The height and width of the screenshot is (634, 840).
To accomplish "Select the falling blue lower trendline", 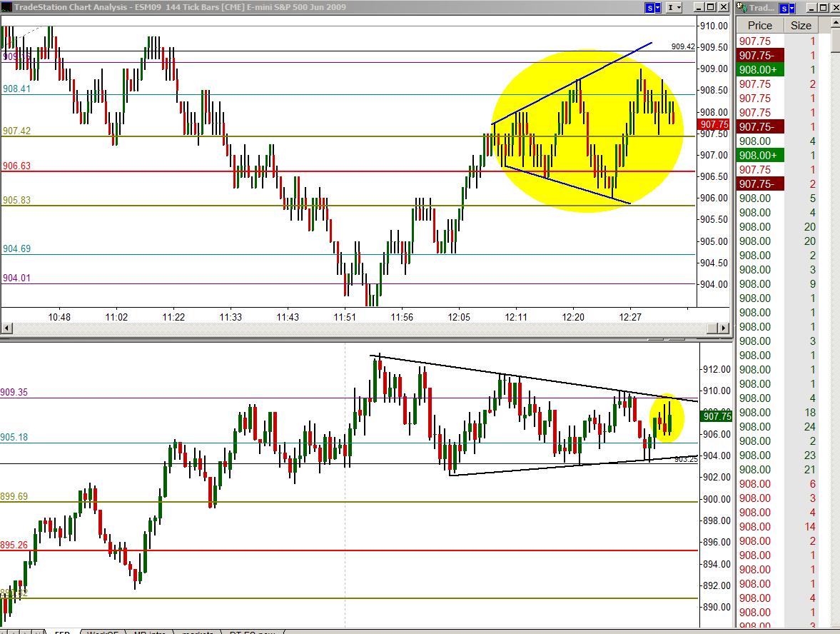I will pos(568,185).
